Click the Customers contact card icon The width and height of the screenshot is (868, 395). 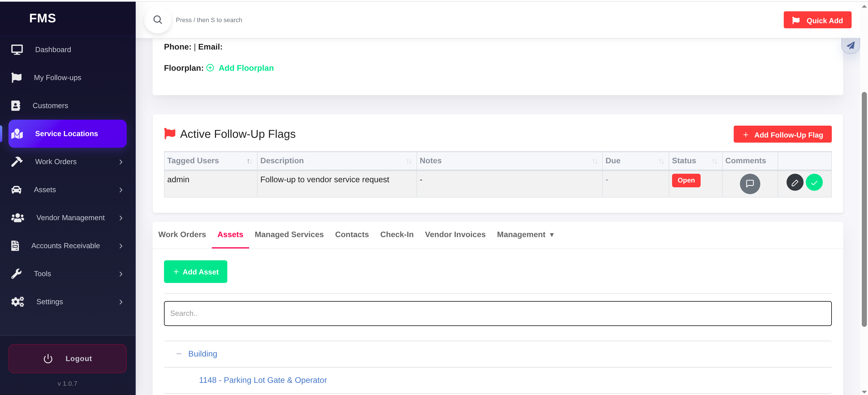coord(16,106)
